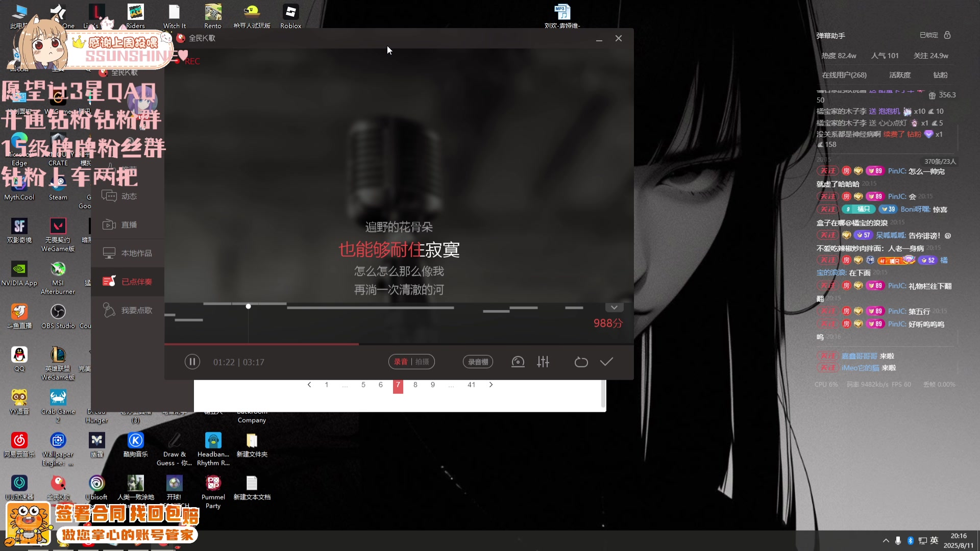Viewport: 980px width, 551px height.
Task: Go to page 9
Action: pyautogui.click(x=433, y=385)
